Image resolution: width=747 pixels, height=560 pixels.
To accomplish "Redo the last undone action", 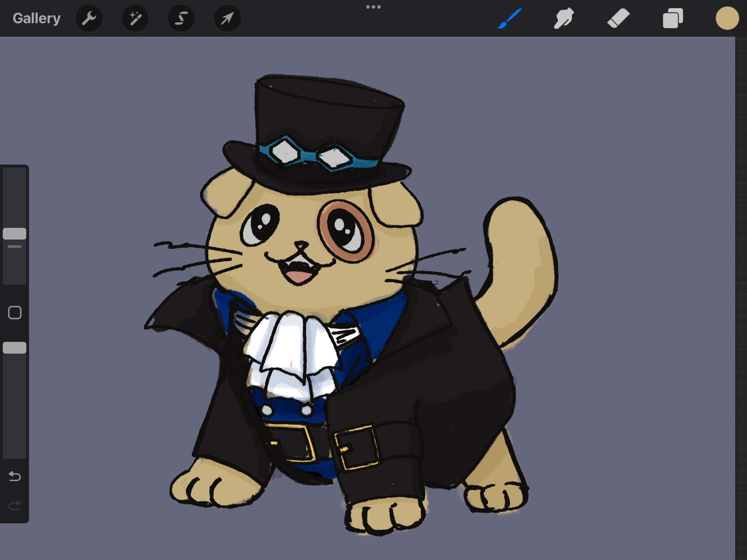I will (x=15, y=505).
